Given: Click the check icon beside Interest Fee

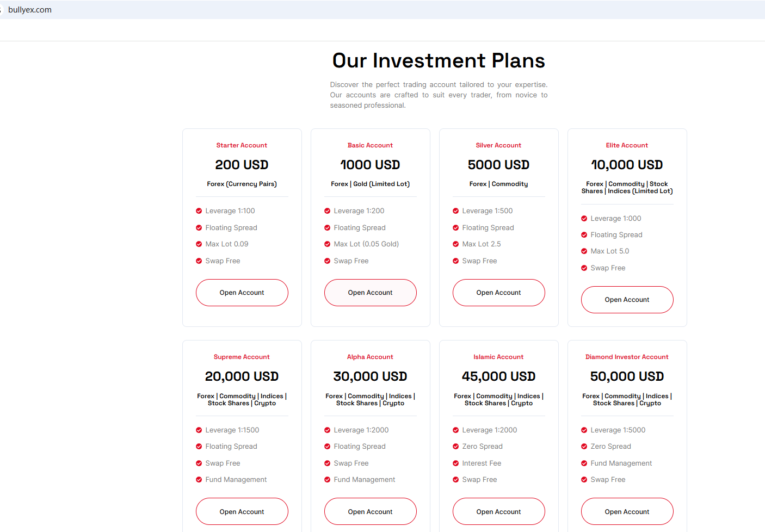Looking at the screenshot, I should [456, 463].
